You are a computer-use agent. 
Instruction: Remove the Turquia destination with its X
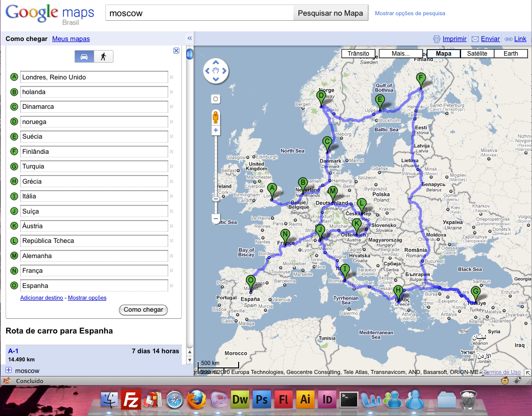[x=171, y=167]
